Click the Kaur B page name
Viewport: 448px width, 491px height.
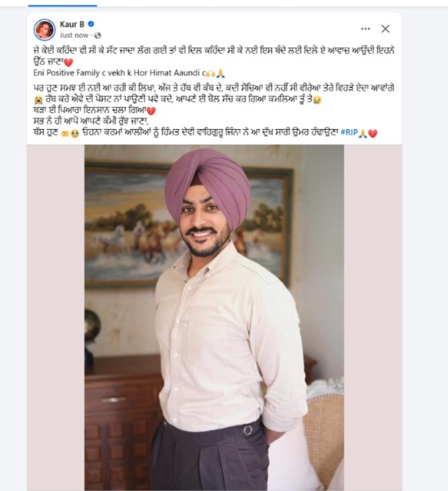point(72,24)
